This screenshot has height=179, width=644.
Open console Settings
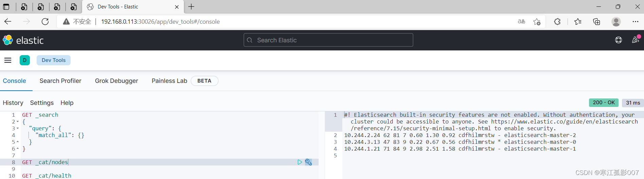[42, 103]
